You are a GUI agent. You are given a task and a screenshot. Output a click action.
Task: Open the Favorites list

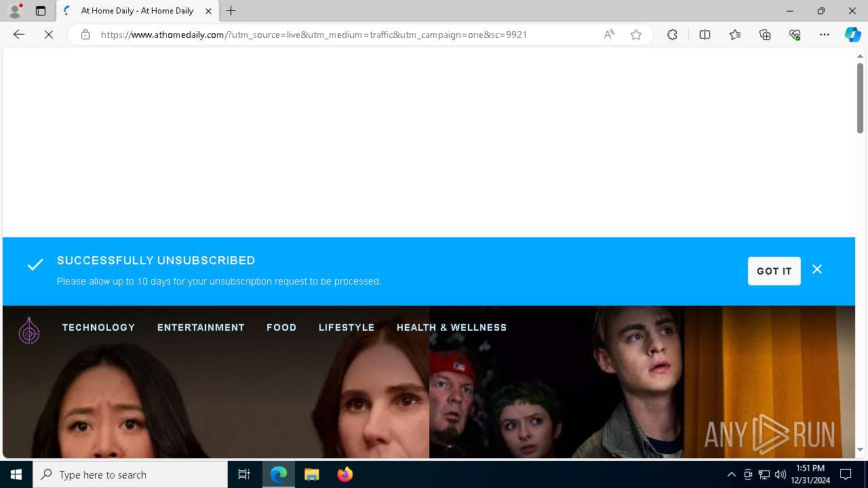735,35
